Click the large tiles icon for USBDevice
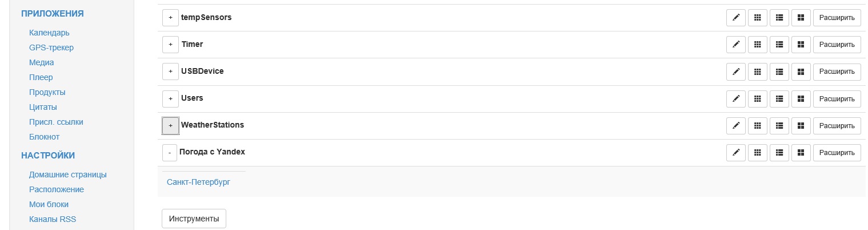This screenshot has height=230, width=868. [801, 72]
